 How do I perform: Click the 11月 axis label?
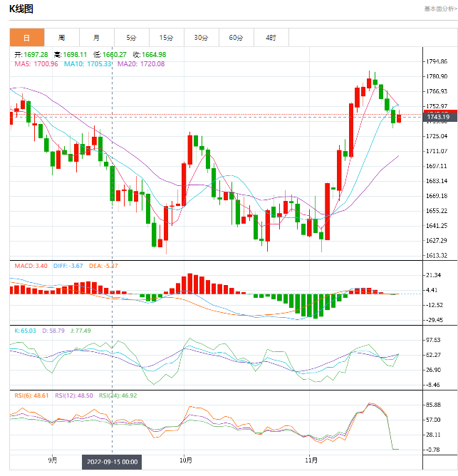(x=311, y=460)
